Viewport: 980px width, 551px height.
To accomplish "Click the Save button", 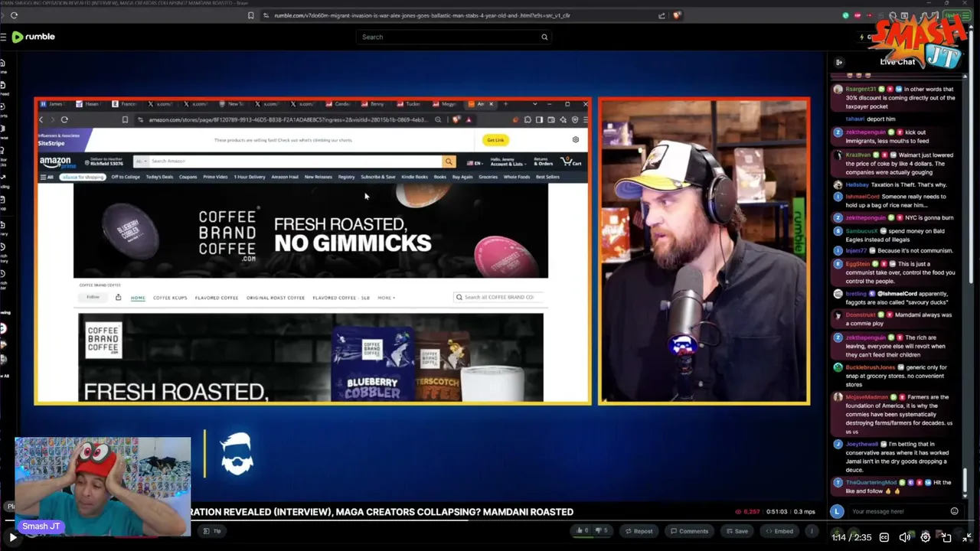I will [737, 531].
